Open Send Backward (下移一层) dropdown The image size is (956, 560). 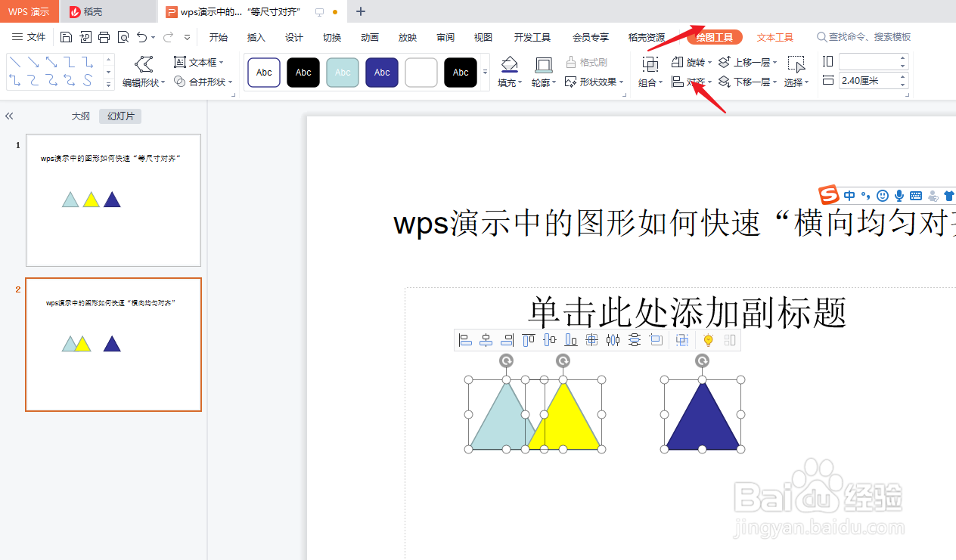pyautogui.click(x=747, y=82)
